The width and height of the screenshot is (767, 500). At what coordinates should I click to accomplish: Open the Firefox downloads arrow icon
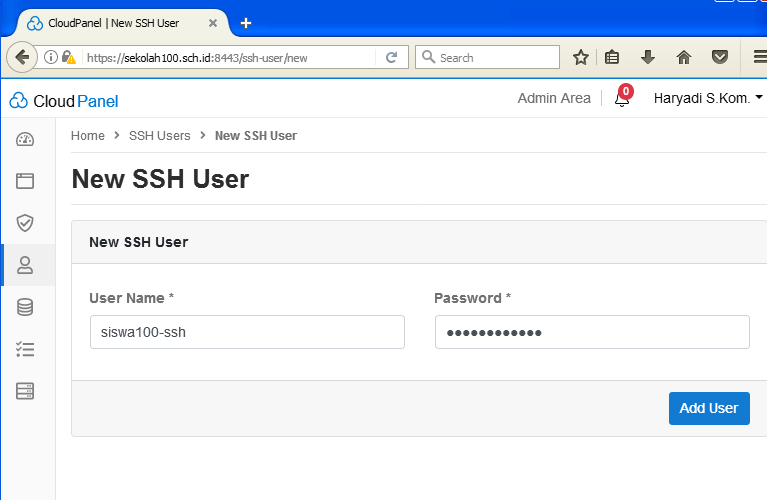tap(648, 57)
